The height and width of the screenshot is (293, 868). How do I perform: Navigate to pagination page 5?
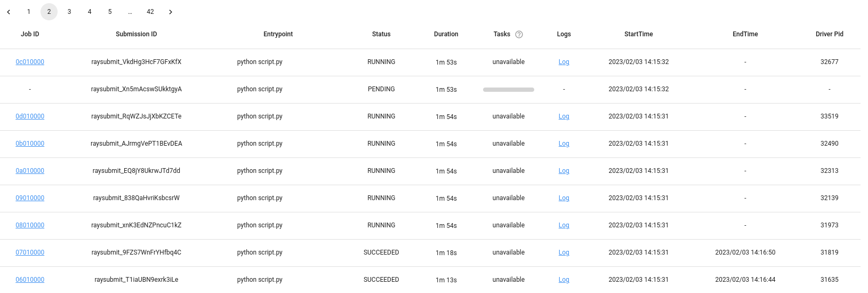(x=110, y=12)
